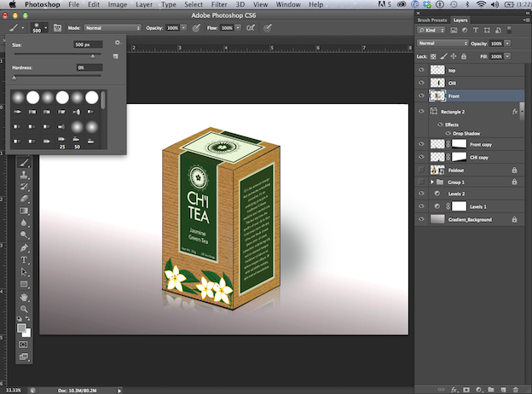
Task: Select the Hand tool
Action: (24, 296)
